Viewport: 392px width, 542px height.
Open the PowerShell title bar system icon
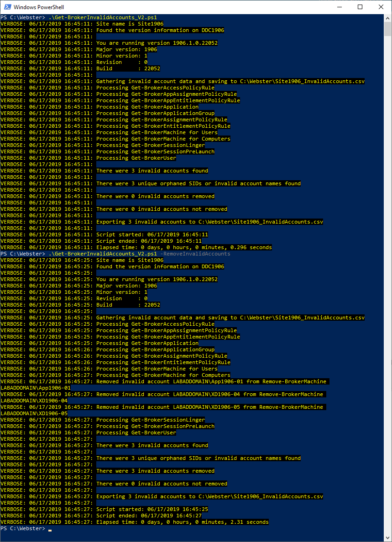point(7,7)
